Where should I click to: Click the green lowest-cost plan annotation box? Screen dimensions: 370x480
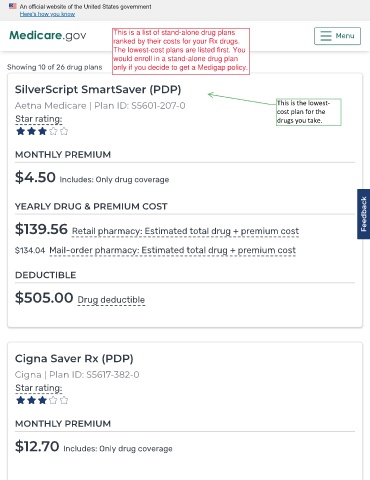pyautogui.click(x=309, y=112)
